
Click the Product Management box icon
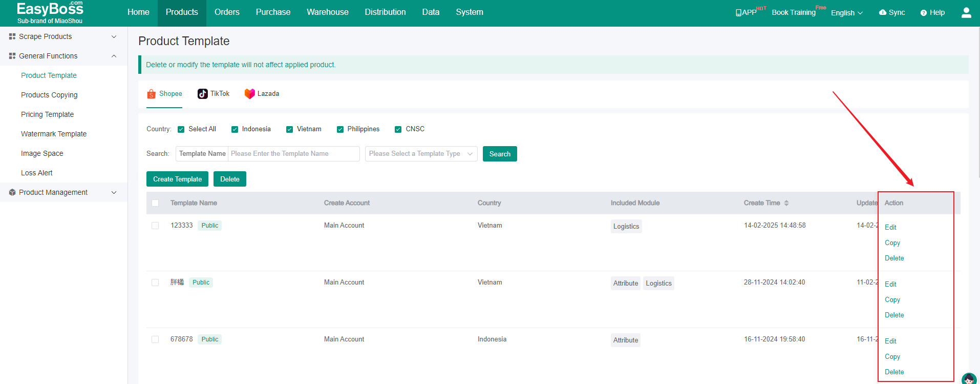click(12, 192)
